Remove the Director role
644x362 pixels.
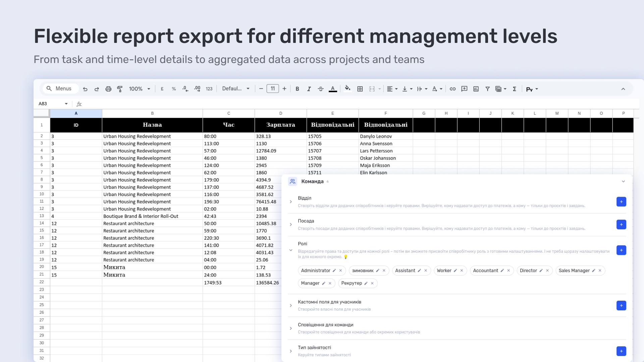[547, 270]
